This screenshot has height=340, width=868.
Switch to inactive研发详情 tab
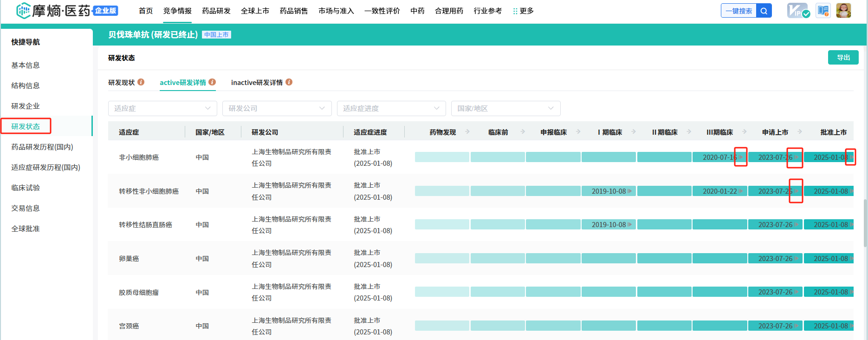click(x=257, y=83)
